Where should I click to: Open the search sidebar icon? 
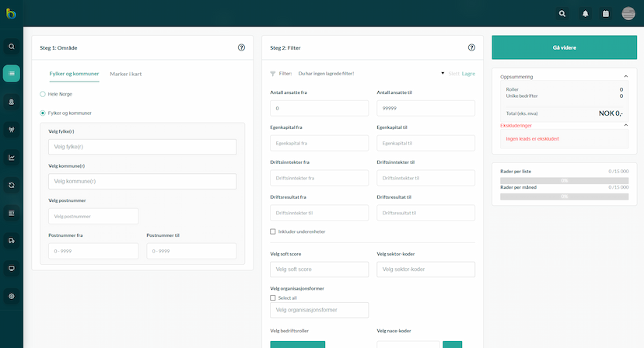[x=12, y=47]
